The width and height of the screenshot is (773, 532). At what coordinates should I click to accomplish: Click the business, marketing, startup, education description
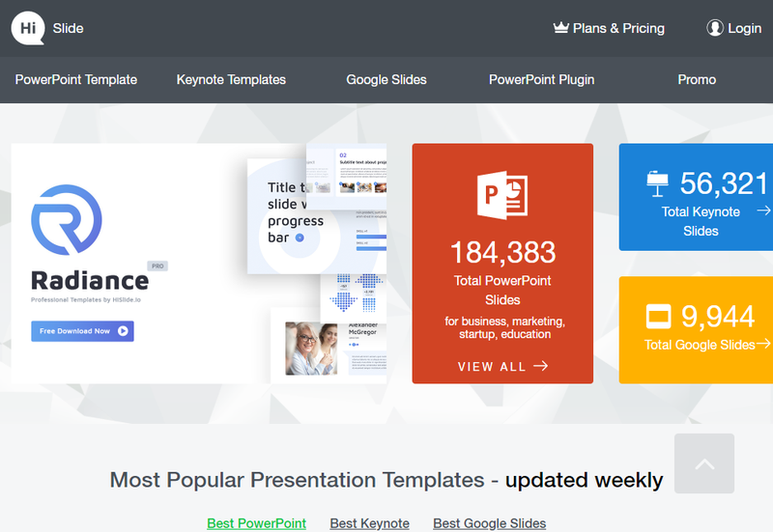[x=504, y=327]
